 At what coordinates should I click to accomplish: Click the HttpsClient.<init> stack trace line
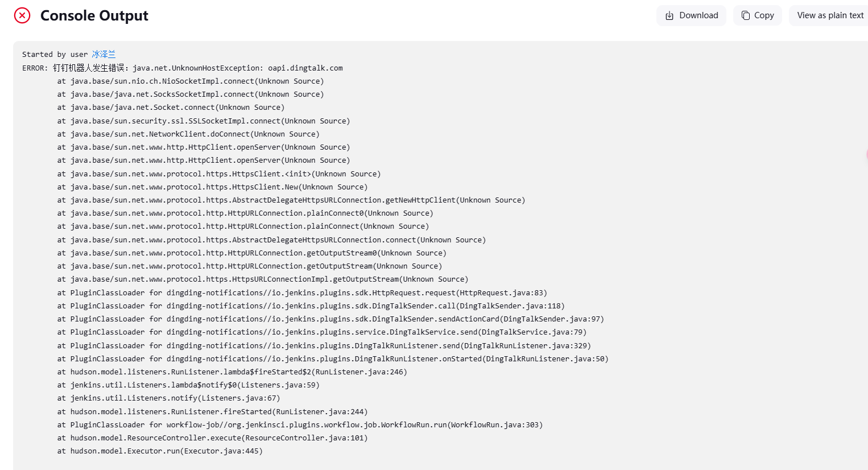(218, 174)
